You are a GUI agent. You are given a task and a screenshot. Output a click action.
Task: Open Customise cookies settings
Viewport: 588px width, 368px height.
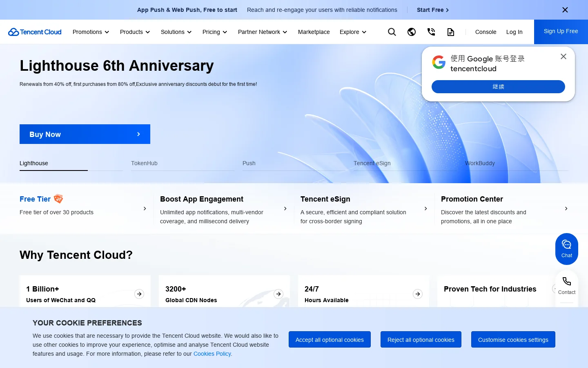[x=513, y=339]
